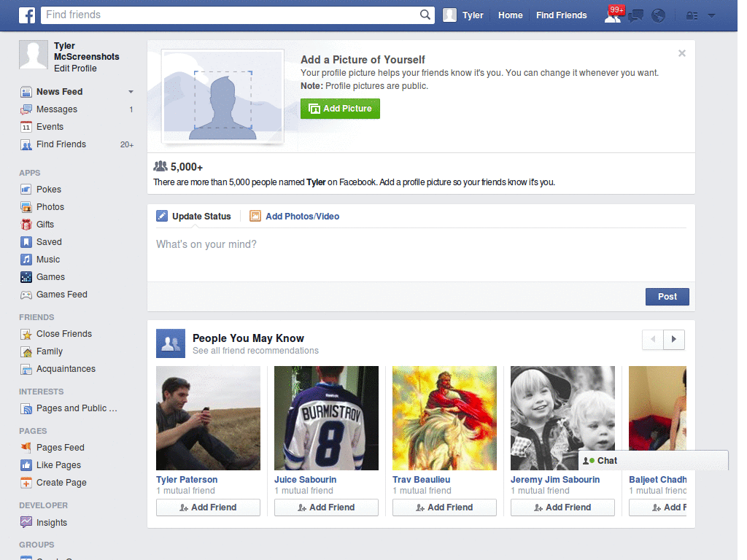Screen dimensions: 747x560
Task: Click Trav Beaulieu's painting thumbnail
Action: click(x=444, y=418)
